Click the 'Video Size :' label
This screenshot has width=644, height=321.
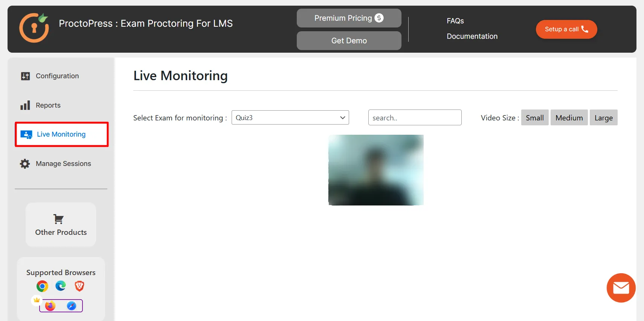pyautogui.click(x=500, y=118)
